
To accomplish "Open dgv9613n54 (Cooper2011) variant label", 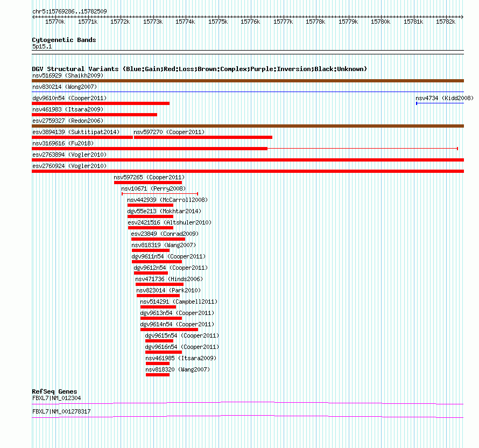I will (177, 313).
